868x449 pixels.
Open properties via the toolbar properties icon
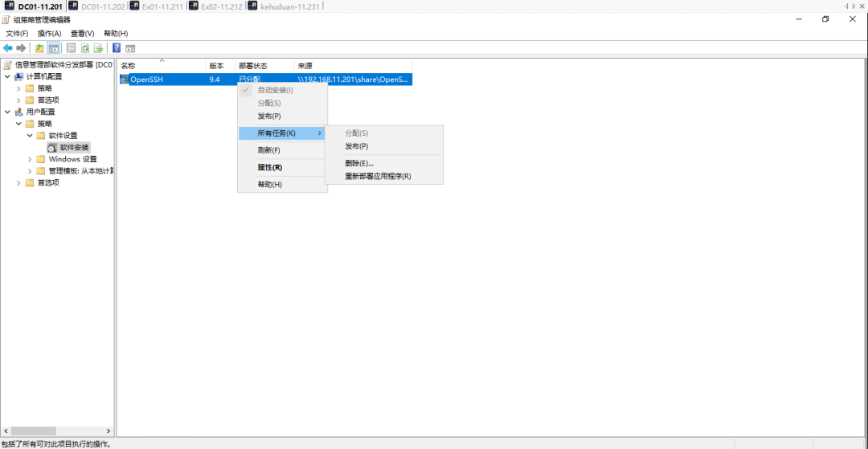(72, 48)
